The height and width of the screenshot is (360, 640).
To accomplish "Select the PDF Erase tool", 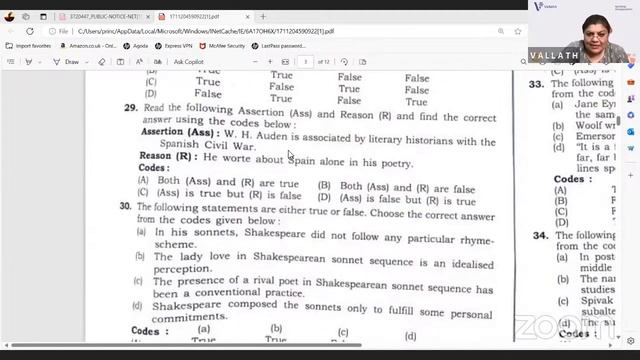I will 102,62.
